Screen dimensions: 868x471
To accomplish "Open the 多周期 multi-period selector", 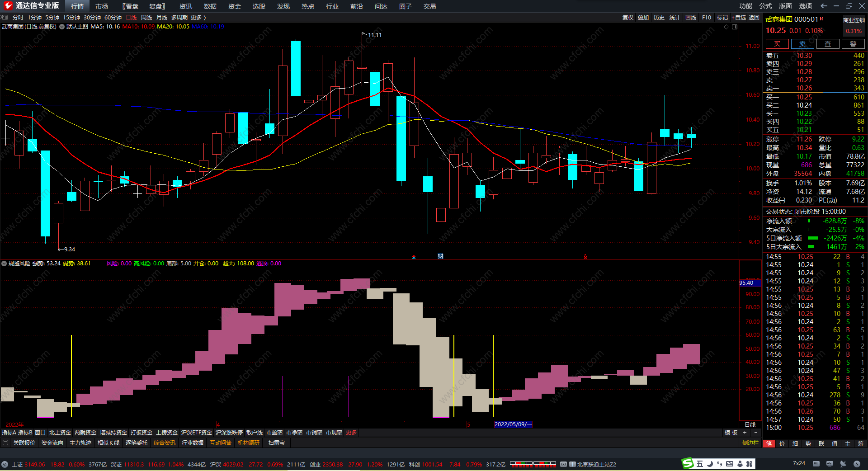I will (179, 18).
